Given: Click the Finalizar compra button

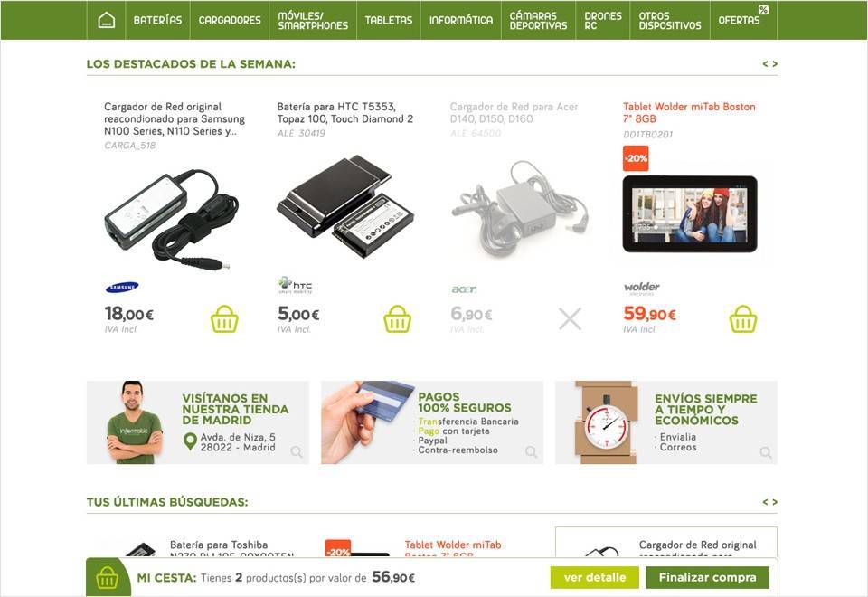Looking at the screenshot, I should pyautogui.click(x=707, y=578).
